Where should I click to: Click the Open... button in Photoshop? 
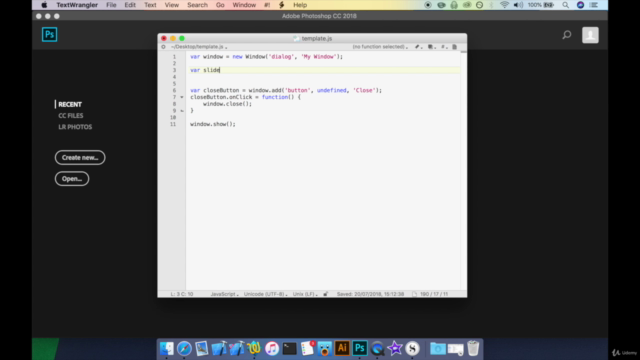(x=72, y=179)
